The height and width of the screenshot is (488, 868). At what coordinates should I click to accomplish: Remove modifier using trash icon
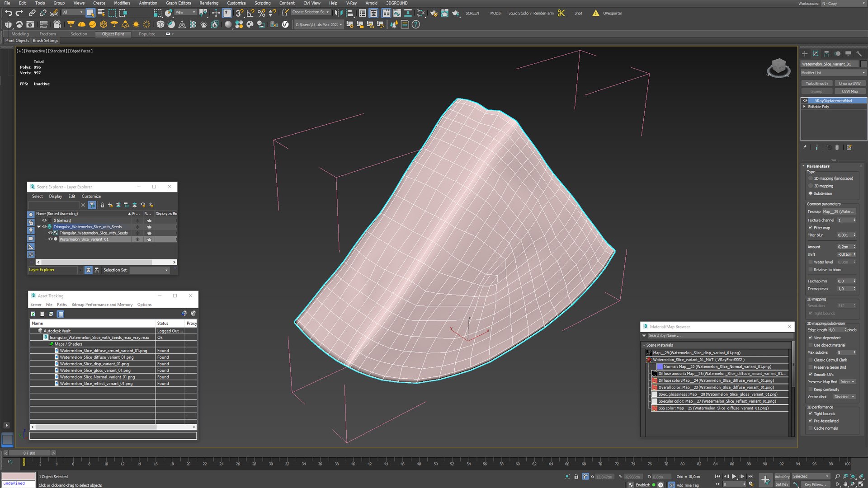pos(837,147)
